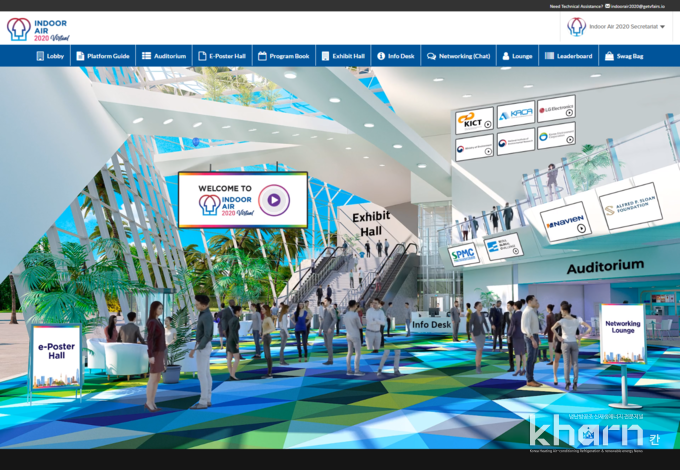The image size is (680, 470).
Task: Click the Korea Environment Corporation banner
Action: pos(556,136)
